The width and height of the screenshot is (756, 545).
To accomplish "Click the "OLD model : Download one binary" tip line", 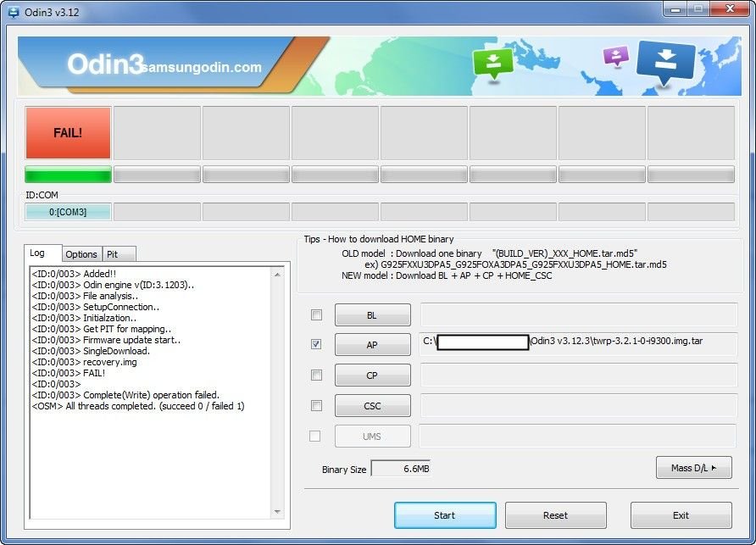I will (x=489, y=253).
